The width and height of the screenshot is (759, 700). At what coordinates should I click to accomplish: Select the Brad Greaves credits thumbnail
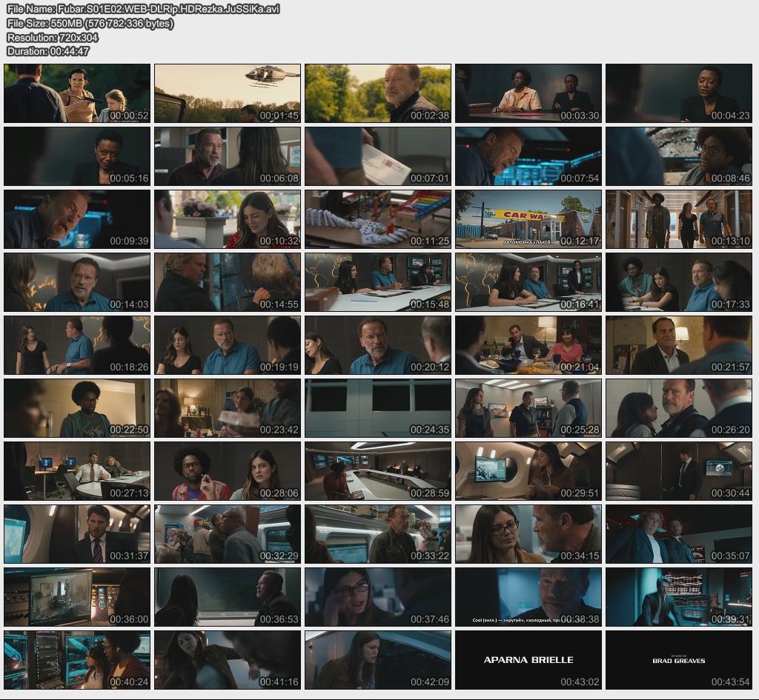click(679, 660)
